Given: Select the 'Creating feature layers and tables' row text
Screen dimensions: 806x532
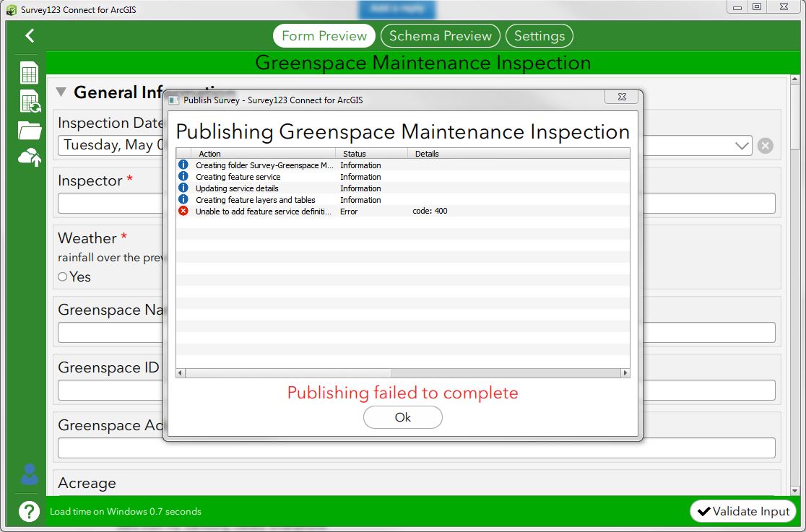Looking at the screenshot, I should coord(256,200).
